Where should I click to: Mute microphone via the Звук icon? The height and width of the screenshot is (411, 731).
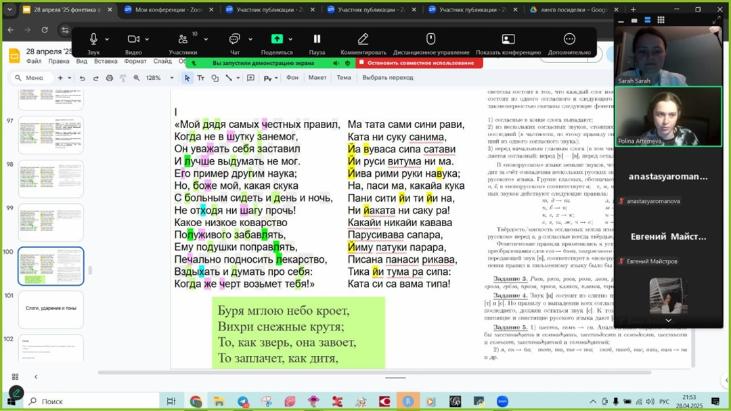coord(93,39)
